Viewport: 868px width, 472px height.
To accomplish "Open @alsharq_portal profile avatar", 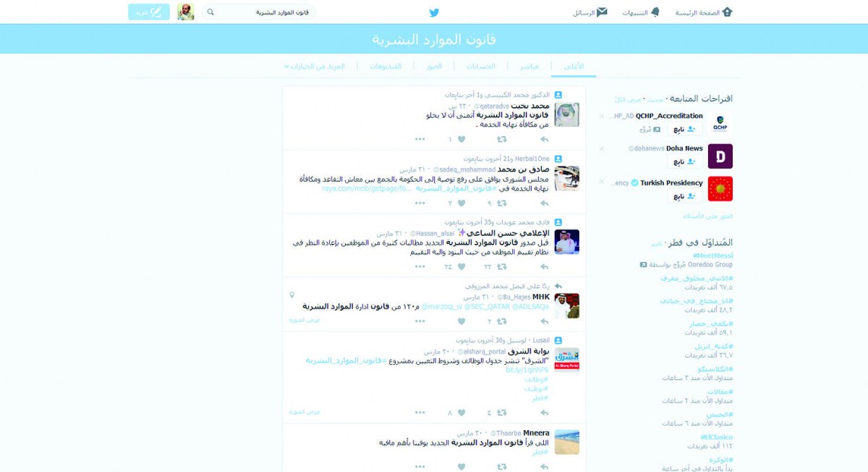I will 566,359.
